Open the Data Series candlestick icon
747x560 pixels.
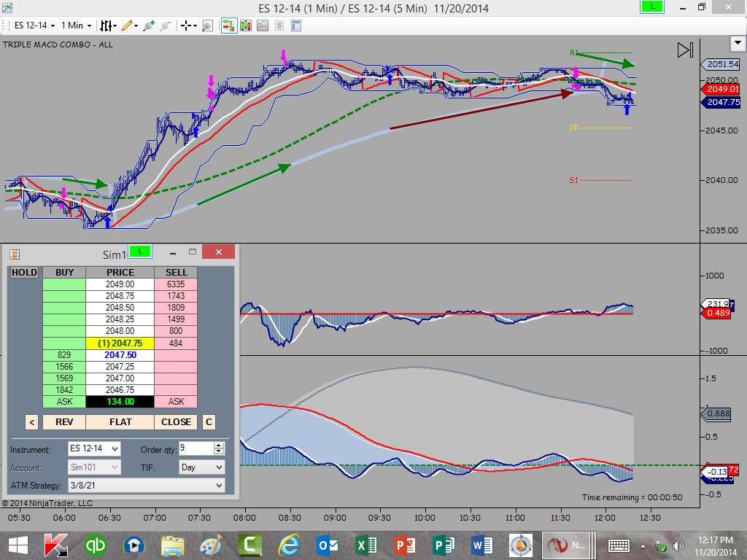click(x=246, y=26)
